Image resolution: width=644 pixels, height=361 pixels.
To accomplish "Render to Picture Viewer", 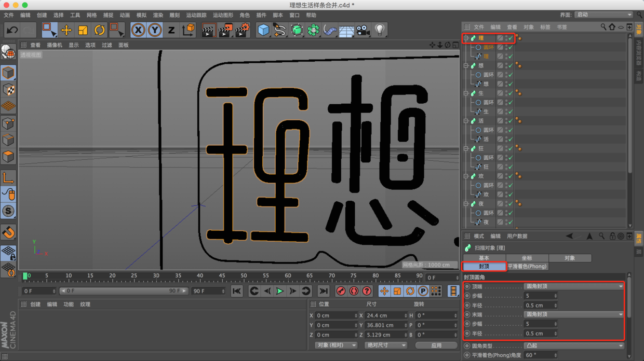I will click(225, 30).
